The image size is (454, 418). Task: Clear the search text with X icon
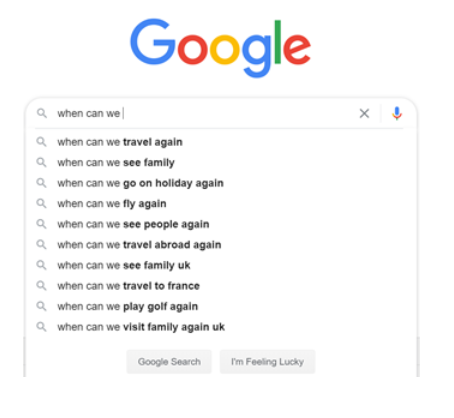(364, 113)
